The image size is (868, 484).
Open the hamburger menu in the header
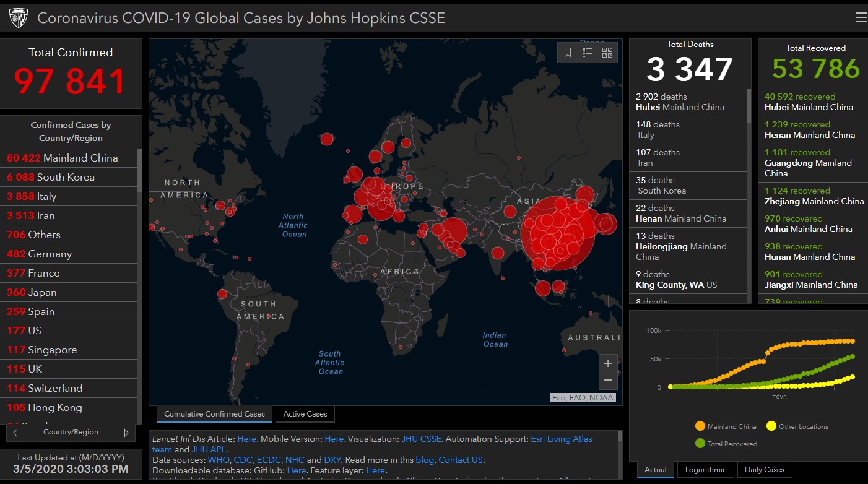(861, 17)
